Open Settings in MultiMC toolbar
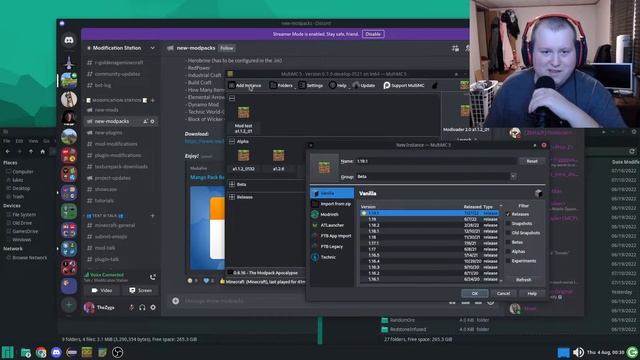640x360 pixels. pos(311,85)
